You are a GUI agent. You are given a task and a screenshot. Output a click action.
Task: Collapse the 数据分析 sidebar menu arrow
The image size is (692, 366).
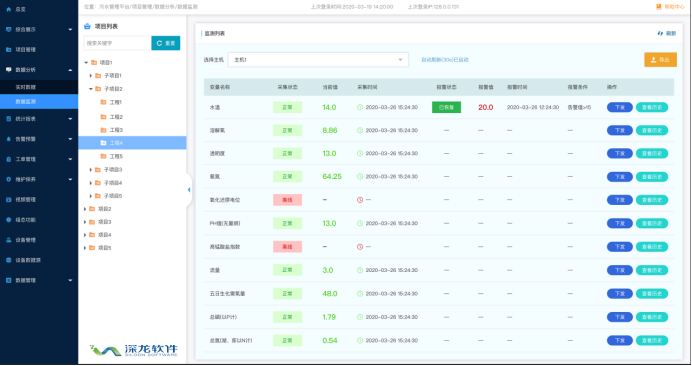pyautogui.click(x=70, y=70)
